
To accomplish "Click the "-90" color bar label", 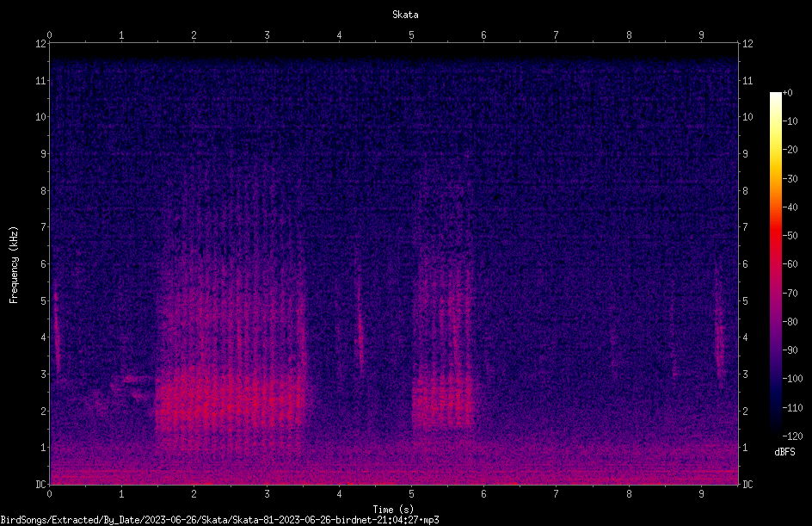I will [x=790, y=350].
